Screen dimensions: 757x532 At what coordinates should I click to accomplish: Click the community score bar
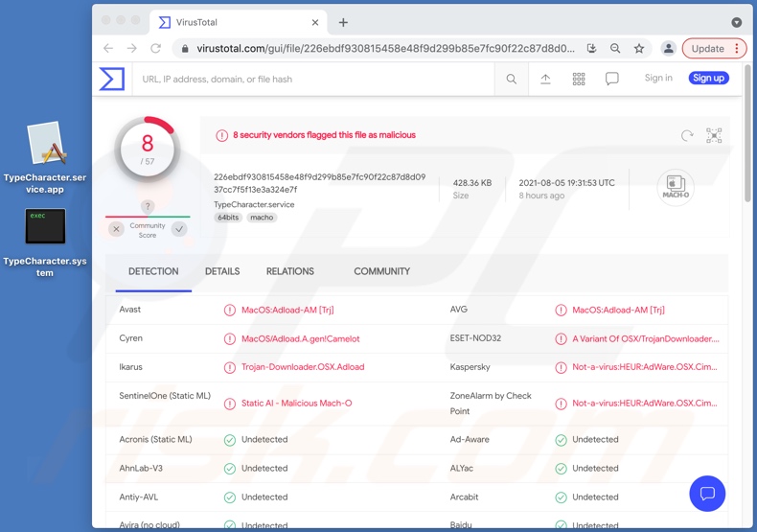[x=148, y=217]
